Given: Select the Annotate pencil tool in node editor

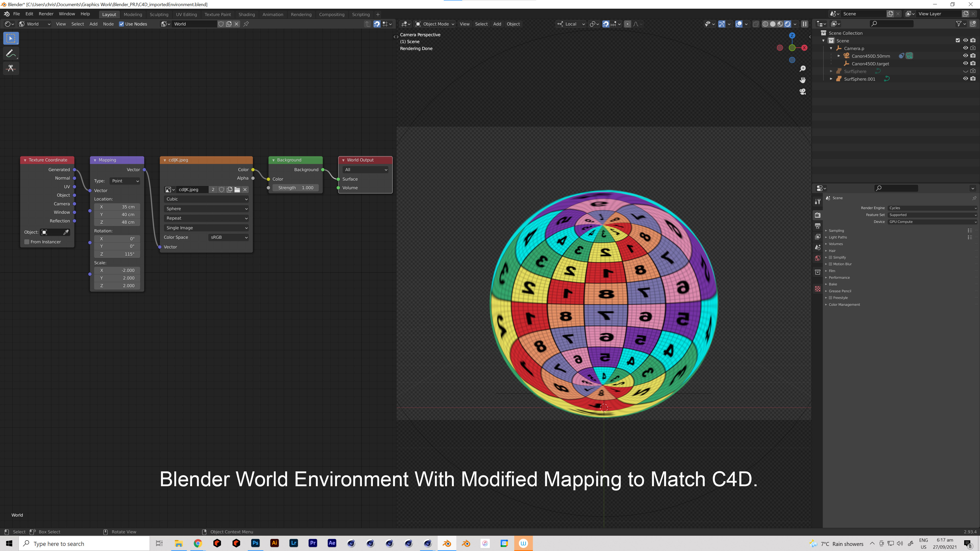Looking at the screenshot, I should tap(11, 53).
